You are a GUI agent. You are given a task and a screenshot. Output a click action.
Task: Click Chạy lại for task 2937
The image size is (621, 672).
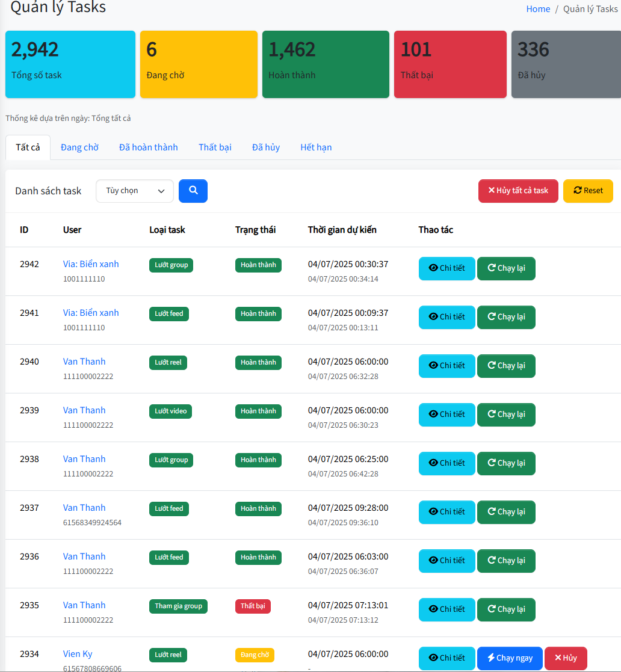pyautogui.click(x=506, y=512)
